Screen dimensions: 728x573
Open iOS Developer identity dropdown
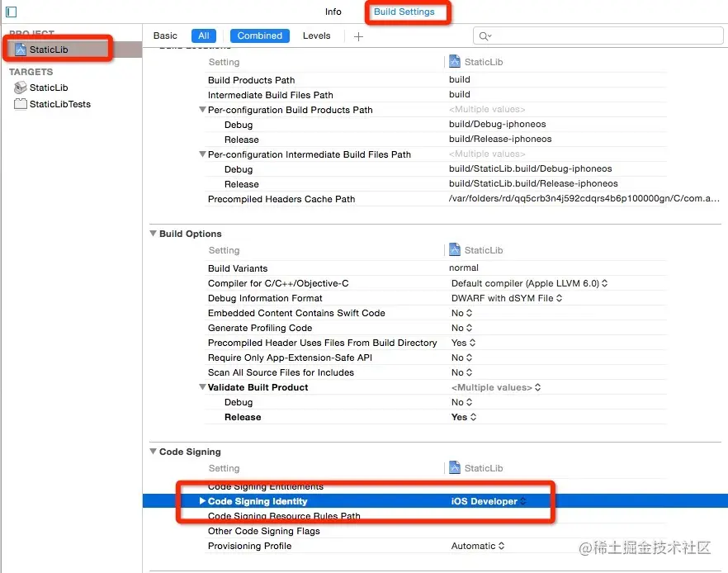click(489, 501)
